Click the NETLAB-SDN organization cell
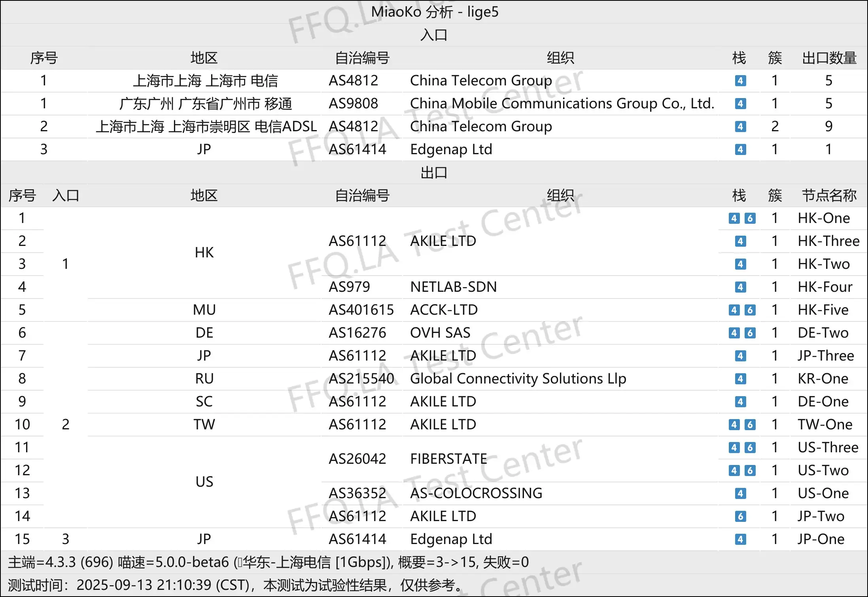868x597 pixels. coord(453,287)
